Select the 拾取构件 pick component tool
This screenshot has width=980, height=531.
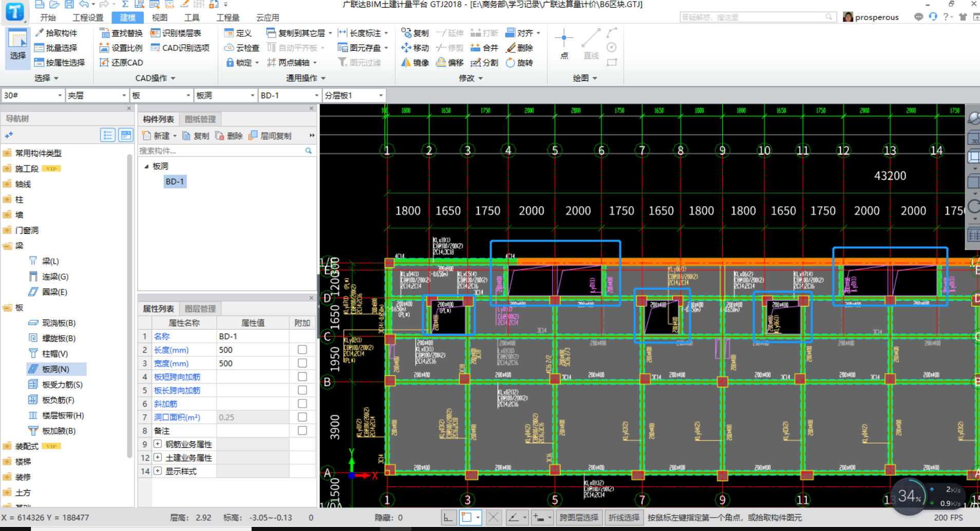[55, 33]
